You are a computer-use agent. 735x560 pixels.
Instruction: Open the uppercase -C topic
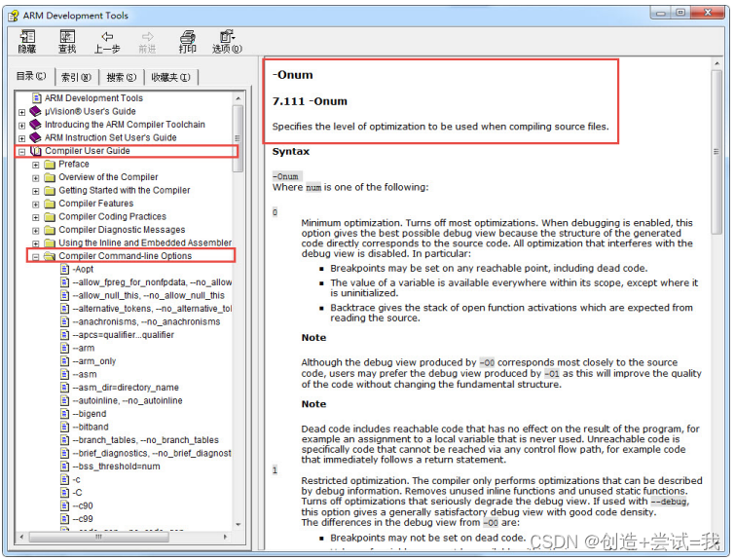[77, 493]
